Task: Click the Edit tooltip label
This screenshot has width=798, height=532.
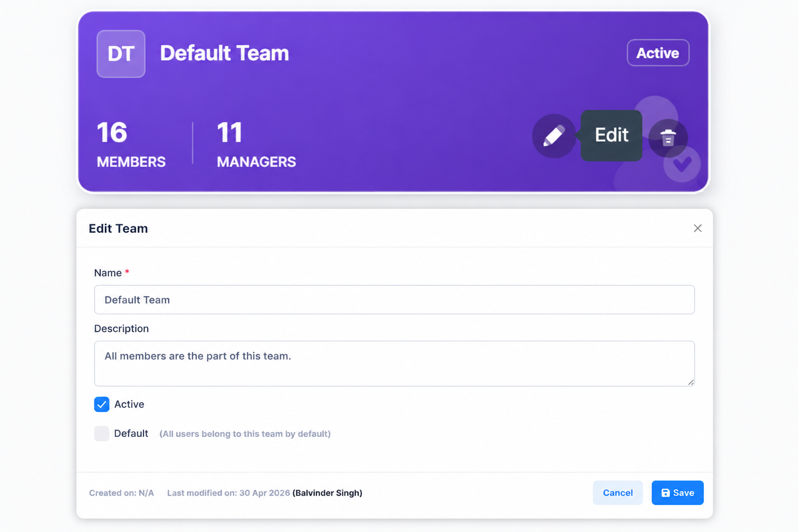Action: coord(611,135)
